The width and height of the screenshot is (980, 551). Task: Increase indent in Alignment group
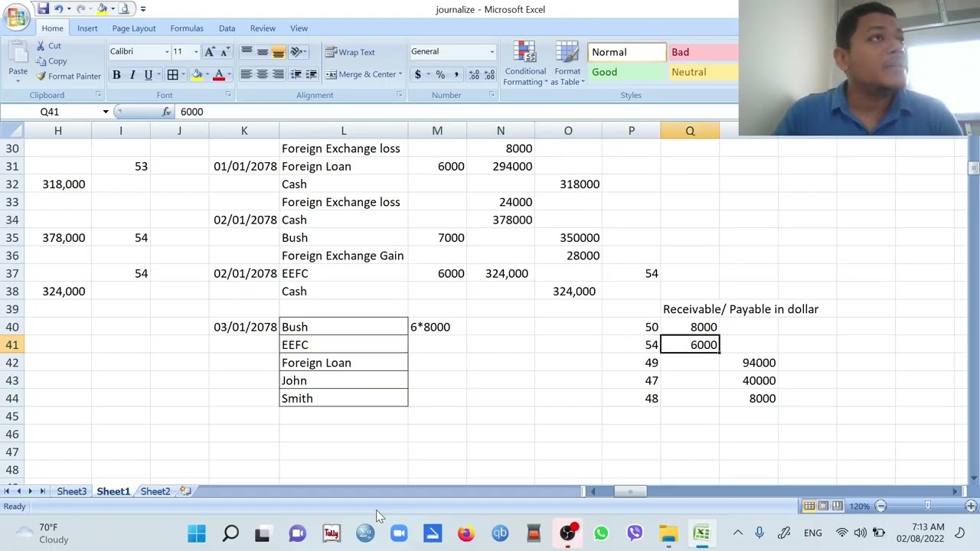(x=312, y=74)
